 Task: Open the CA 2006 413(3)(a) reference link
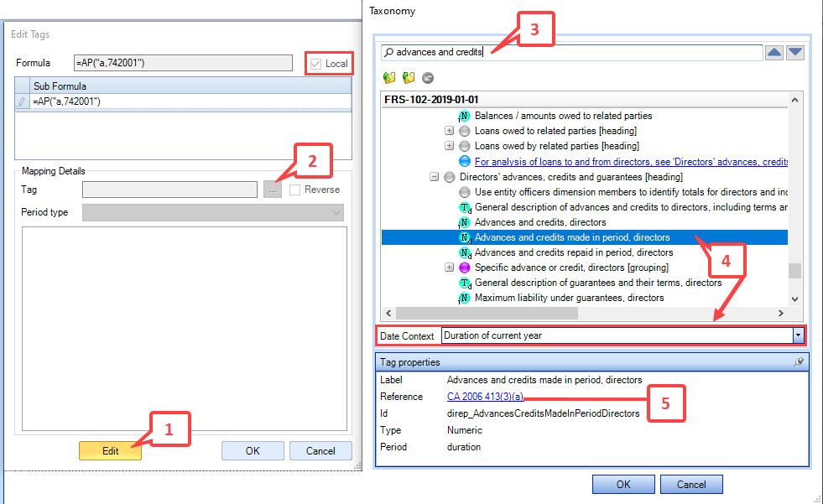pyautogui.click(x=485, y=397)
